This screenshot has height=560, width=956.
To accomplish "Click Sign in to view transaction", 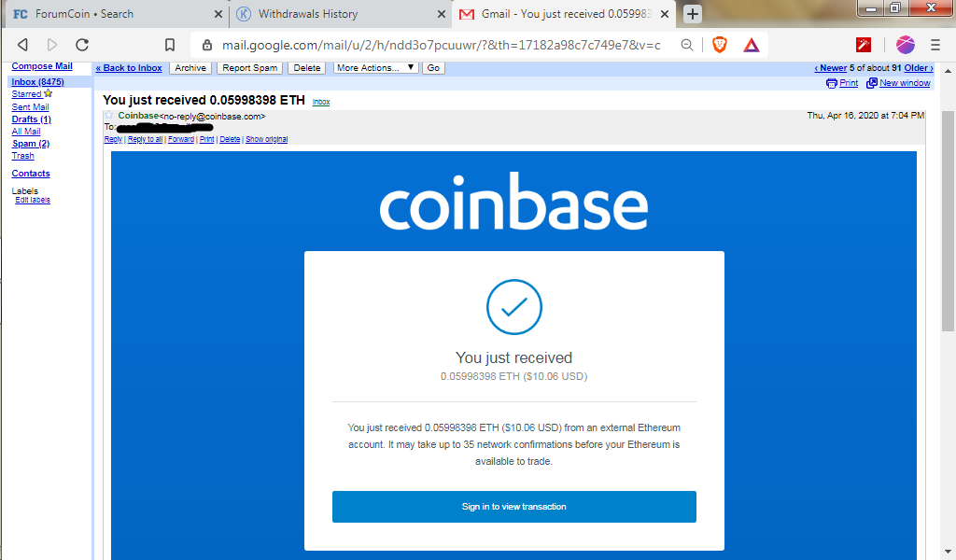I will [514, 507].
